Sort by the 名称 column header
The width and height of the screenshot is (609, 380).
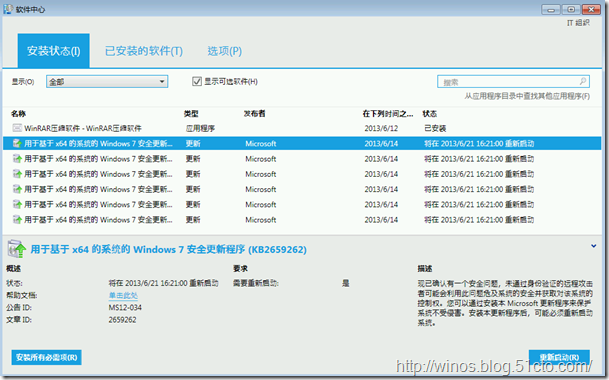tap(18, 113)
